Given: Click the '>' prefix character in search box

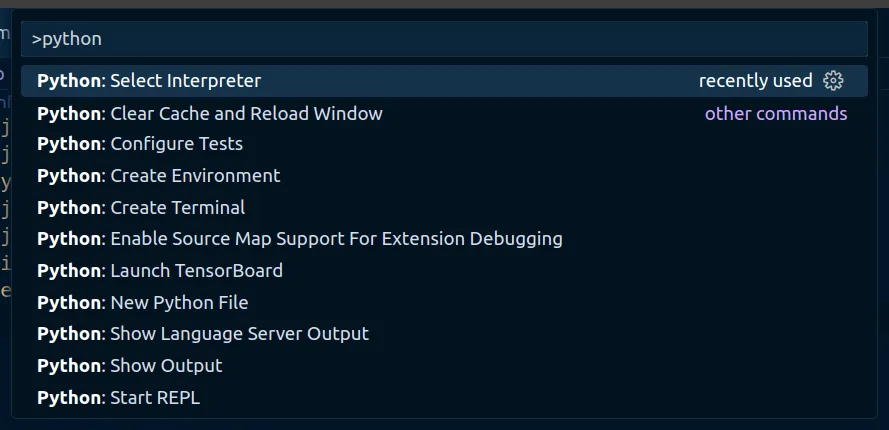Looking at the screenshot, I should pyautogui.click(x=36, y=40).
